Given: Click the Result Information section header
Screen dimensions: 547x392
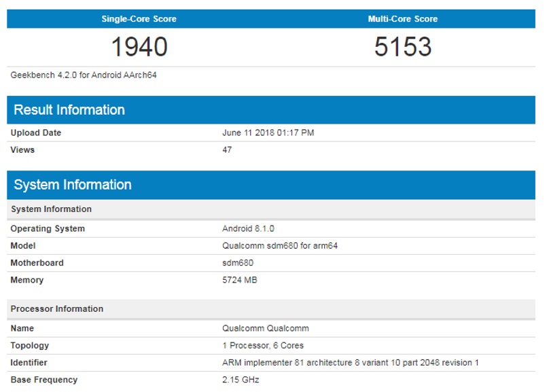Looking at the screenshot, I should [x=271, y=110].
